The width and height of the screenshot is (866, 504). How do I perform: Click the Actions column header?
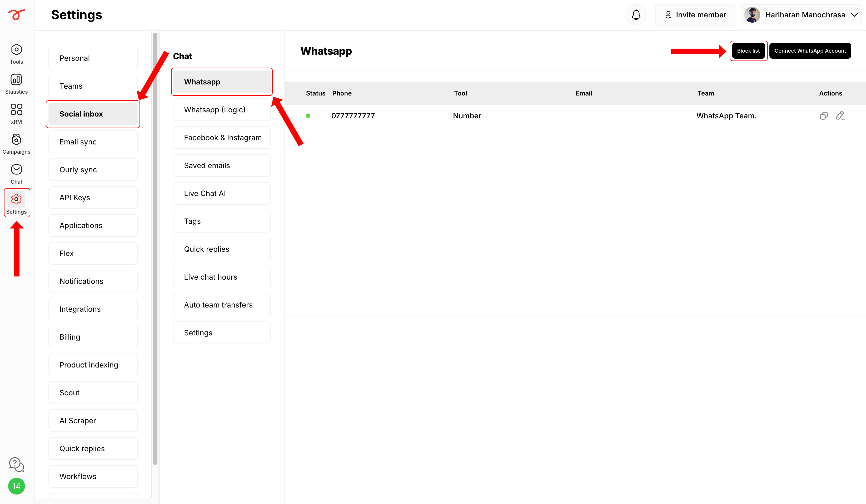(830, 93)
